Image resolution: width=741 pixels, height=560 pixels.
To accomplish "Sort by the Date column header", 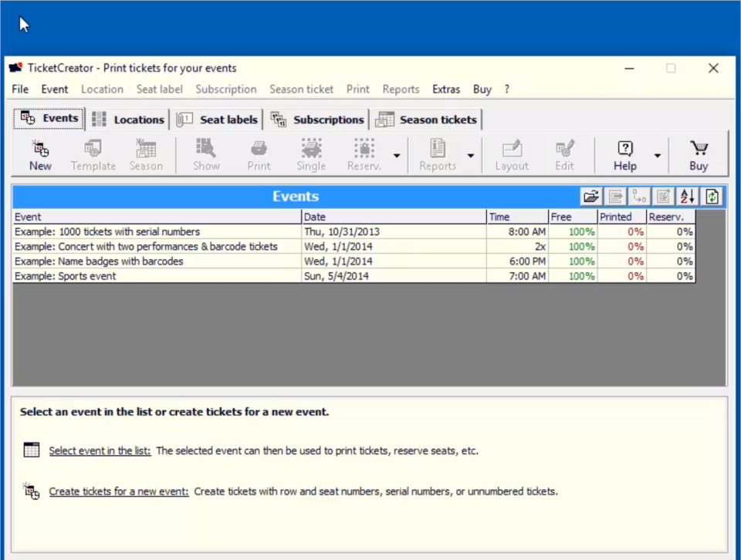I will click(394, 217).
